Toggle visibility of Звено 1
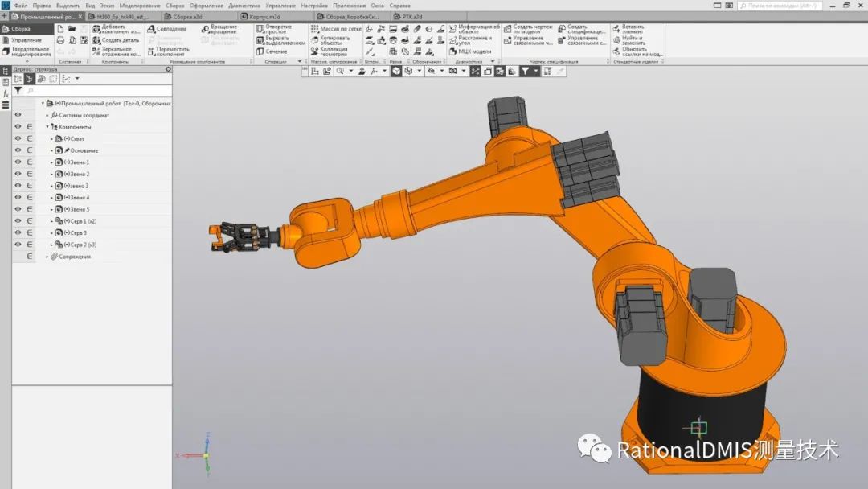The height and width of the screenshot is (489, 868). pos(18,162)
